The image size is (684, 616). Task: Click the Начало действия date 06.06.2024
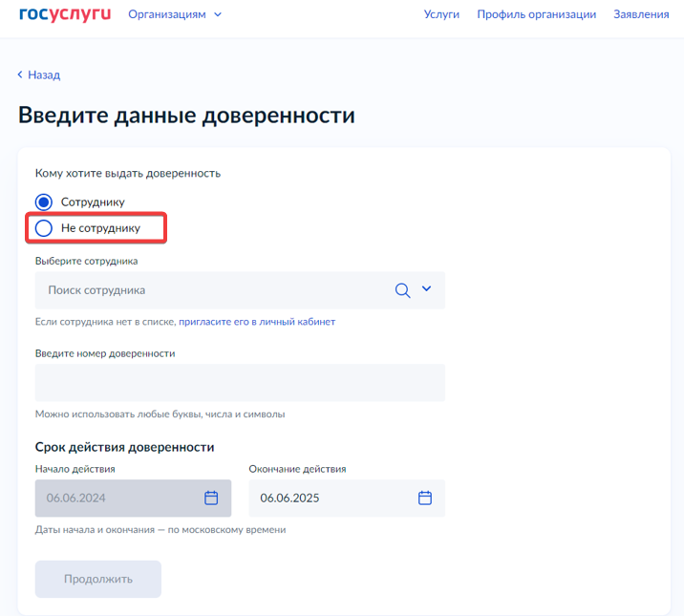[75, 498]
